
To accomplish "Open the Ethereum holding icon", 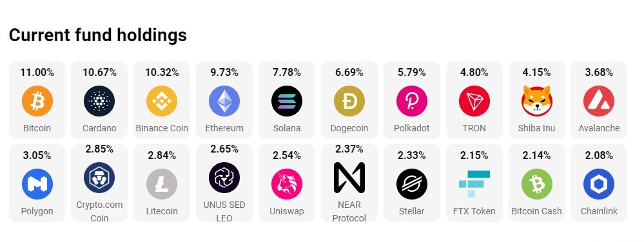I will 224,101.
